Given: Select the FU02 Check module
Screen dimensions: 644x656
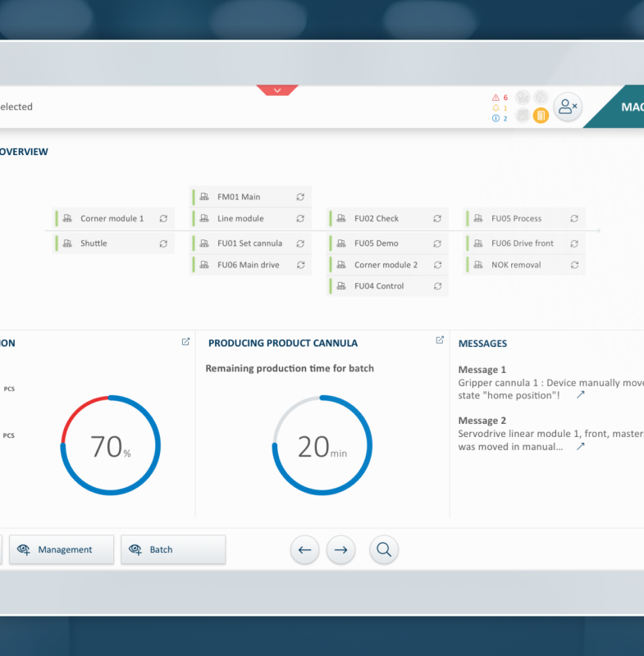Looking at the screenshot, I should pos(377,219).
